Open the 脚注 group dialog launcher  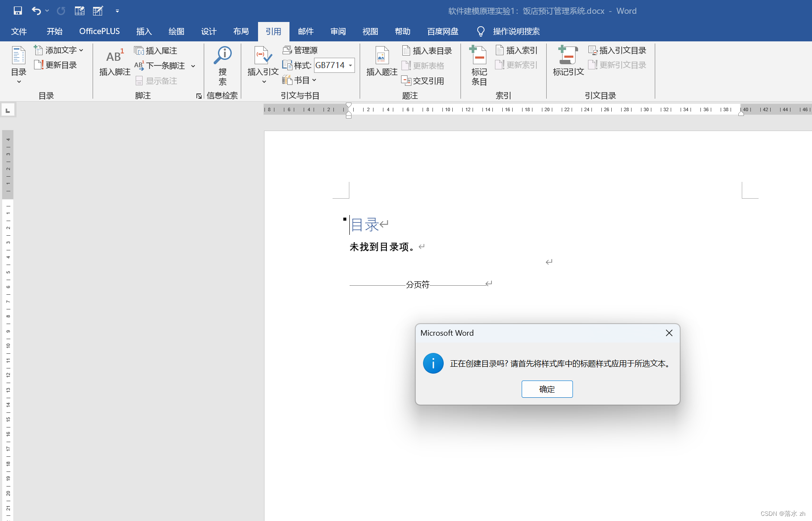pos(199,96)
